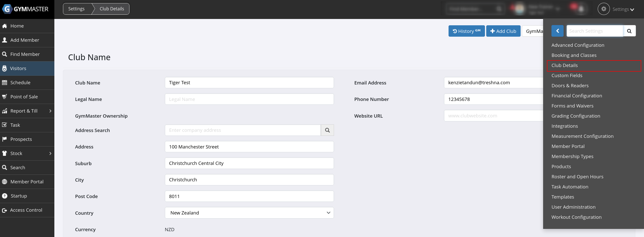
Task: Focus the Search Settings input box
Action: [594, 31]
